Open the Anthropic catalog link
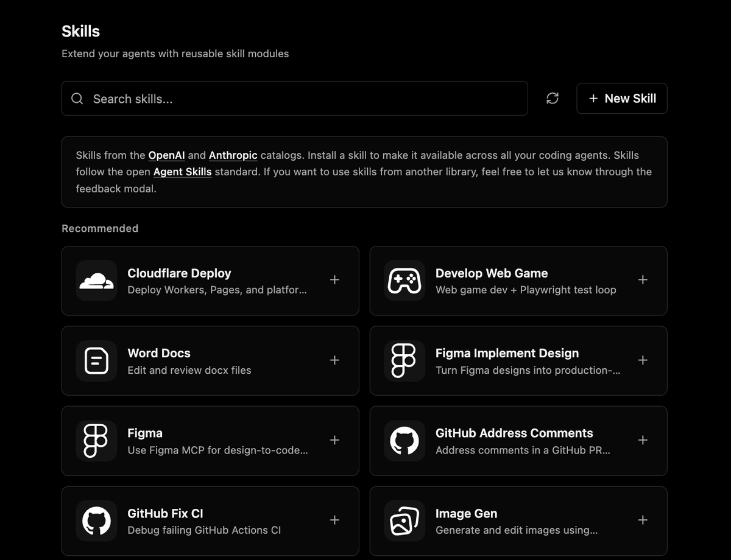The height and width of the screenshot is (560, 731). 233,155
